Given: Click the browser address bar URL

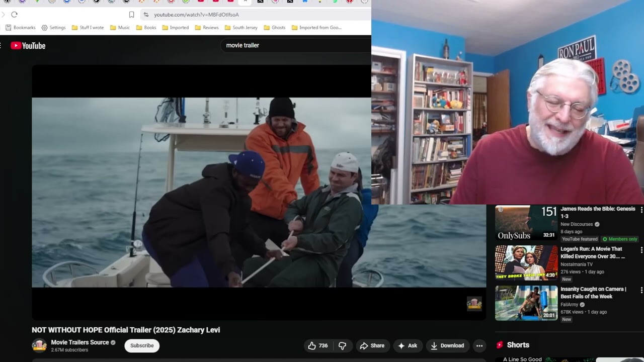Looking at the screenshot, I should (196, 15).
